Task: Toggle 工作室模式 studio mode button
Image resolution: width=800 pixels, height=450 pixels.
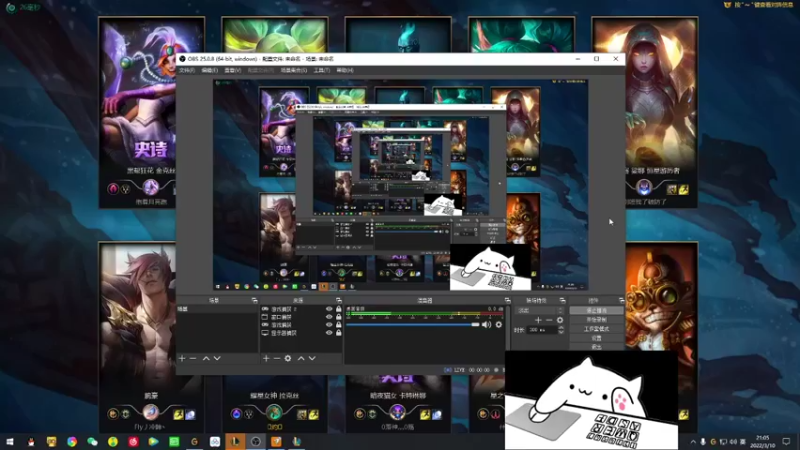Action: coord(596,329)
